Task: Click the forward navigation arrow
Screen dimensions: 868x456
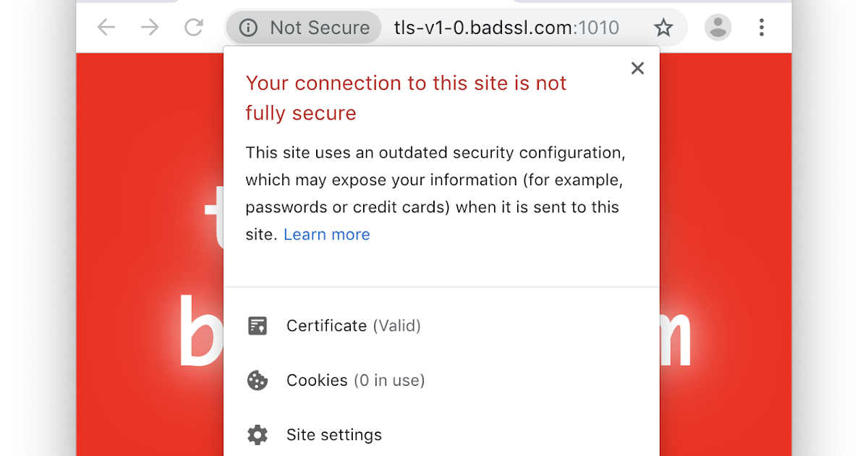Action: [150, 28]
